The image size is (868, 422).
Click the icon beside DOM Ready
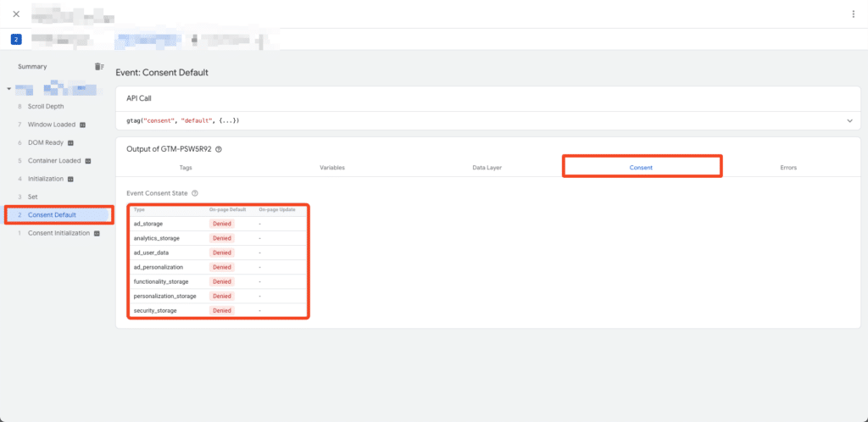70,142
